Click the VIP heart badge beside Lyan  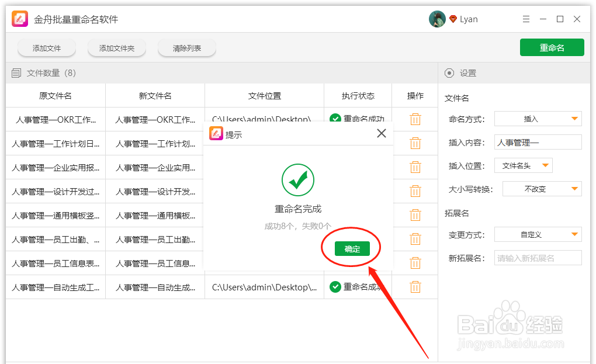coord(453,18)
